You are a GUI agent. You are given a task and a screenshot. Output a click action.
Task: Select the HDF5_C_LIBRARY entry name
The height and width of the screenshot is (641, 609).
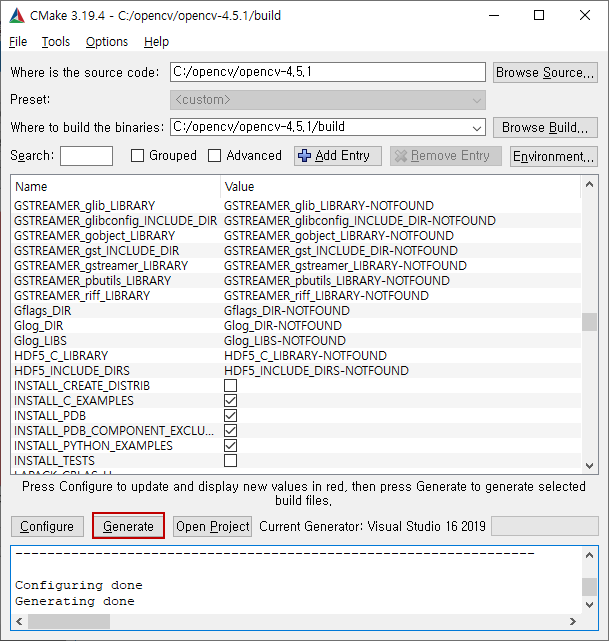(61, 356)
